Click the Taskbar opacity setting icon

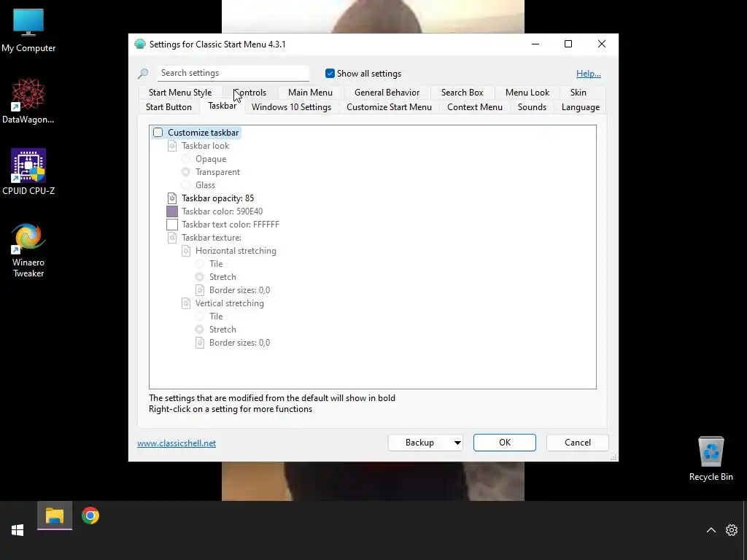pos(172,198)
